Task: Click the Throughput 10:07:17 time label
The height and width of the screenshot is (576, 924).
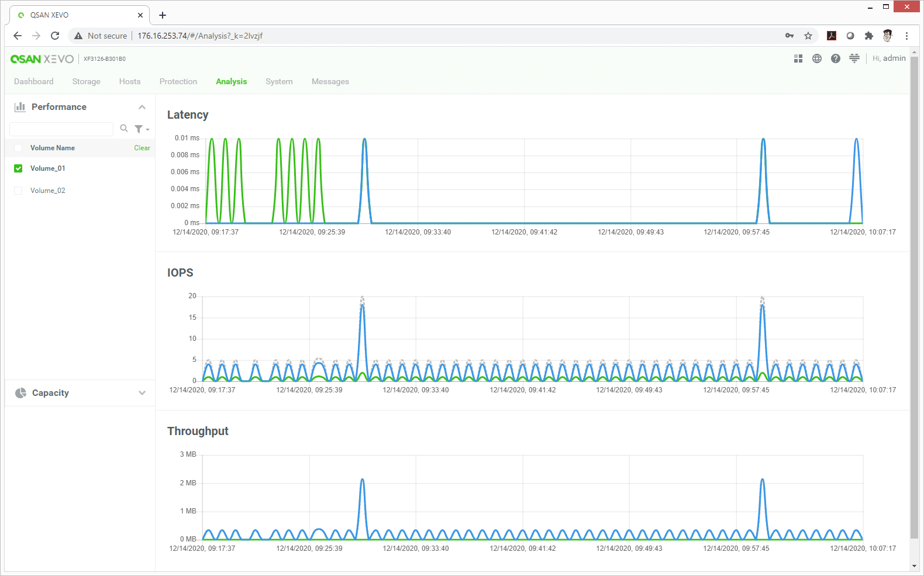Action: click(x=863, y=549)
